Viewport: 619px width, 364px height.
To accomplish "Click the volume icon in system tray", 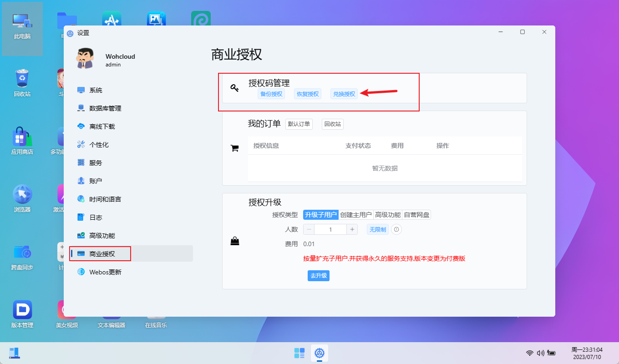I will [x=540, y=353].
